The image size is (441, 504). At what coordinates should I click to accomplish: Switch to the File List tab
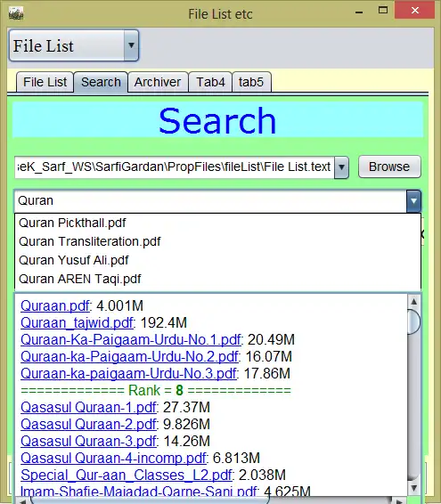(45, 82)
